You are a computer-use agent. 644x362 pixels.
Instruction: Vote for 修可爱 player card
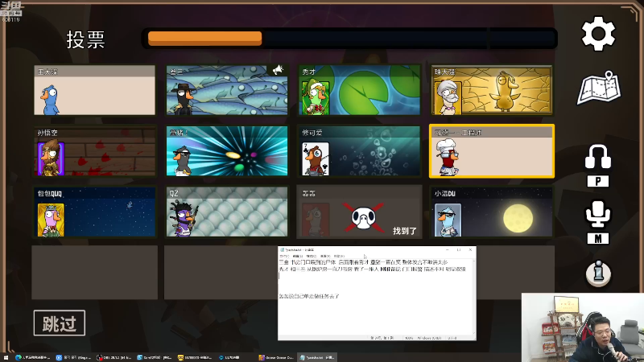click(x=359, y=151)
